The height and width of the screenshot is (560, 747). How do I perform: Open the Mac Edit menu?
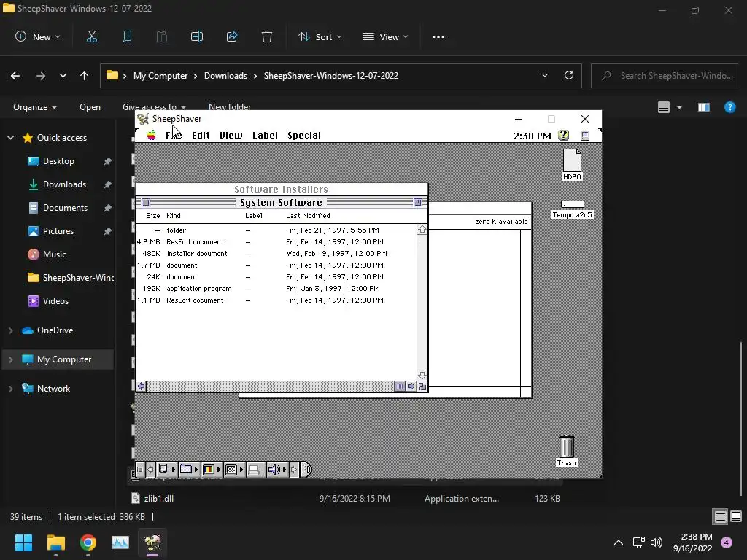(x=201, y=135)
